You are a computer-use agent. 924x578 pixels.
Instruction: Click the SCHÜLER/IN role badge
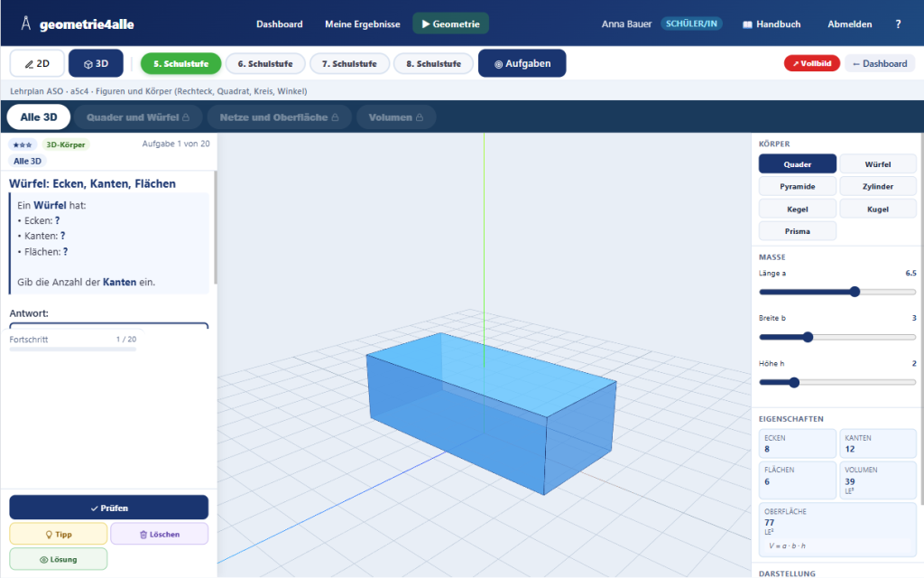pos(691,23)
